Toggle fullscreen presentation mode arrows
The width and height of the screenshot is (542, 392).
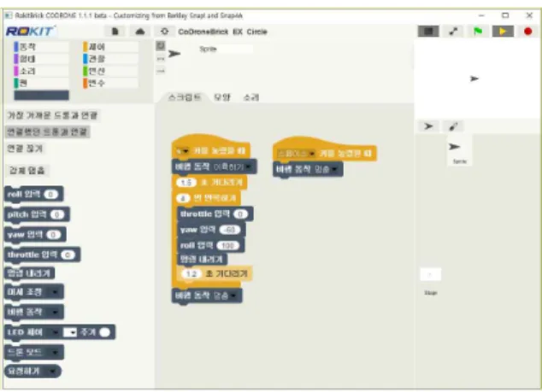tap(453, 32)
